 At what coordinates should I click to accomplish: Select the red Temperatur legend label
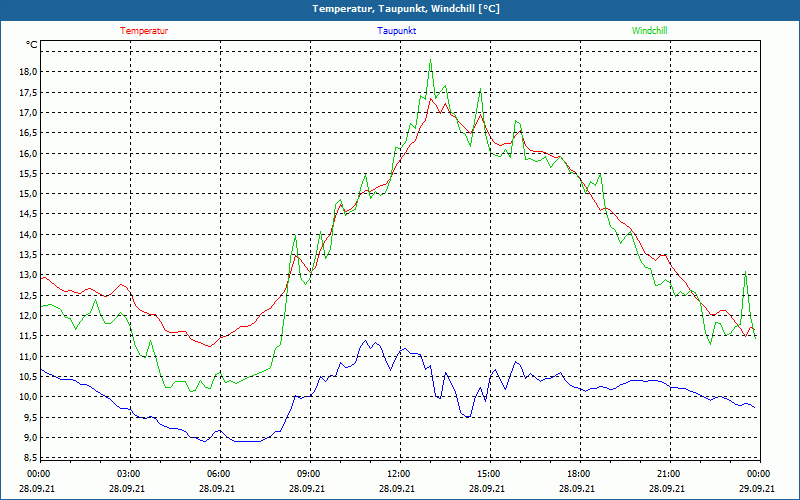pyautogui.click(x=144, y=31)
